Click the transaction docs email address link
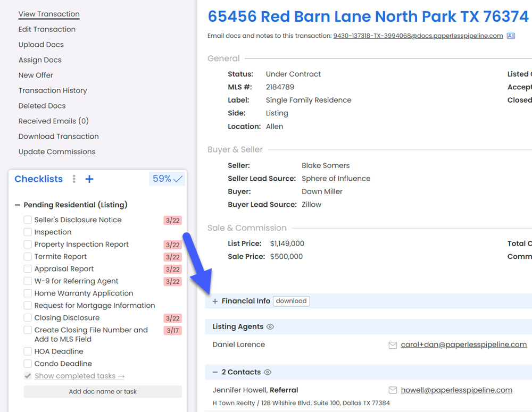Viewport: 532px width, 412px height. 418,36
